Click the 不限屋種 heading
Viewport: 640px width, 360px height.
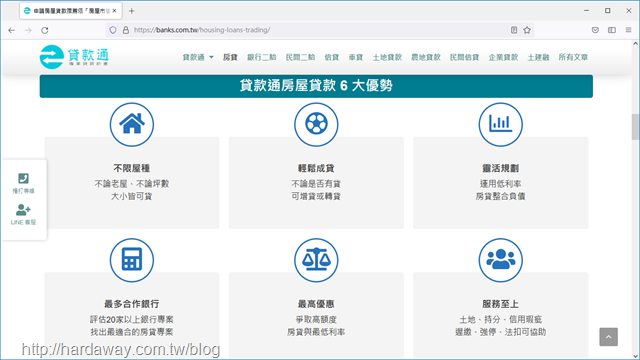tap(132, 168)
